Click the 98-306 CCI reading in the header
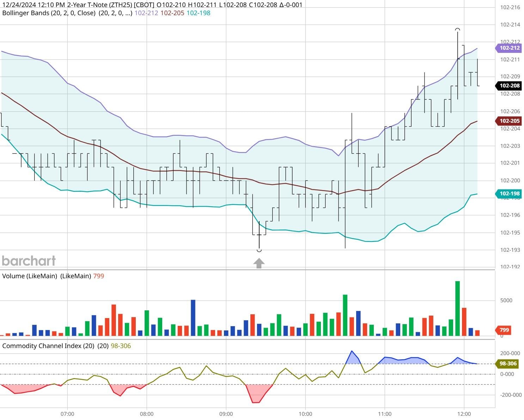This screenshot has height=420, width=524. [121, 346]
